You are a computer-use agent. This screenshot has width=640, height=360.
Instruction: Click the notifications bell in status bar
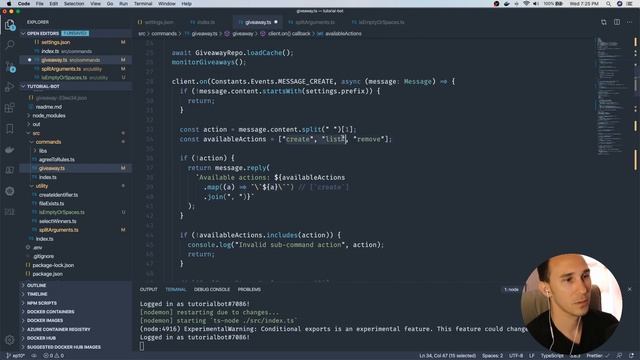[632, 356]
